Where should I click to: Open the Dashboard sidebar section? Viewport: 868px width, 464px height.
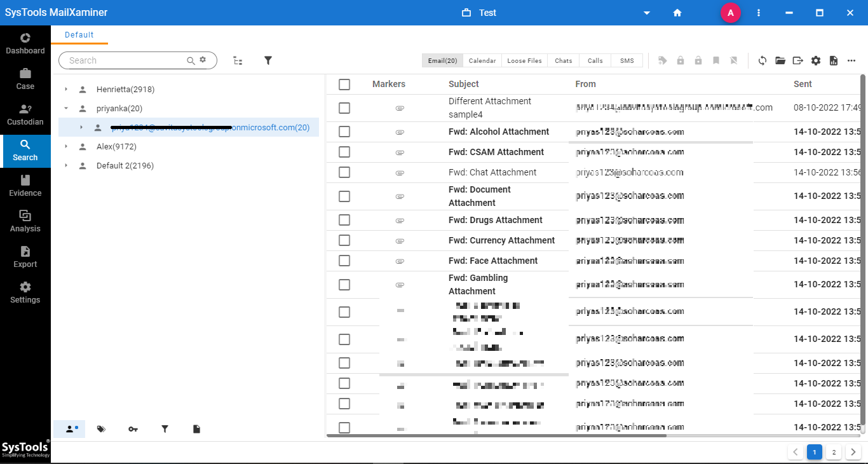tap(25, 43)
